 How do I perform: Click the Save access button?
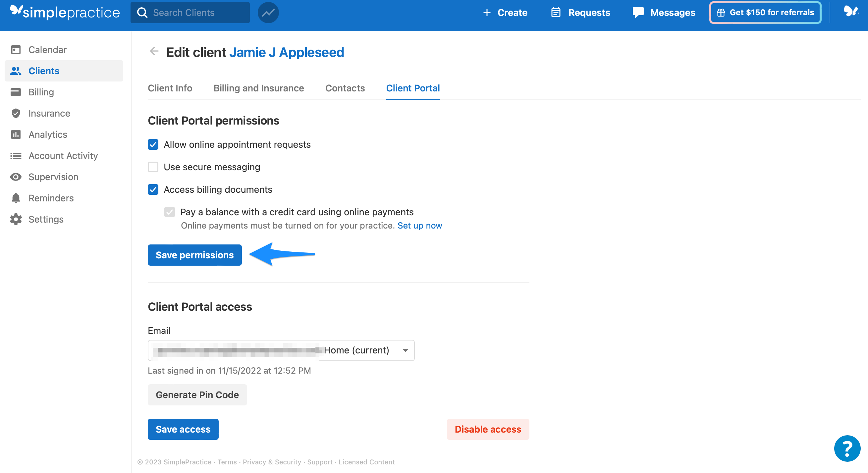coord(183,429)
